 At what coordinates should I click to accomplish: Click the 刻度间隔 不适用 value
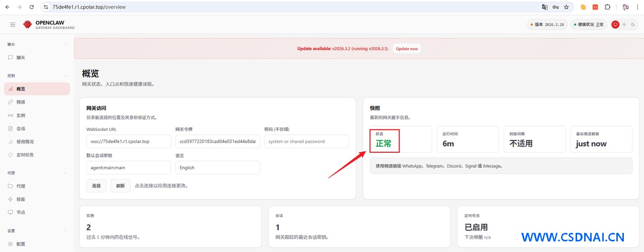click(521, 144)
